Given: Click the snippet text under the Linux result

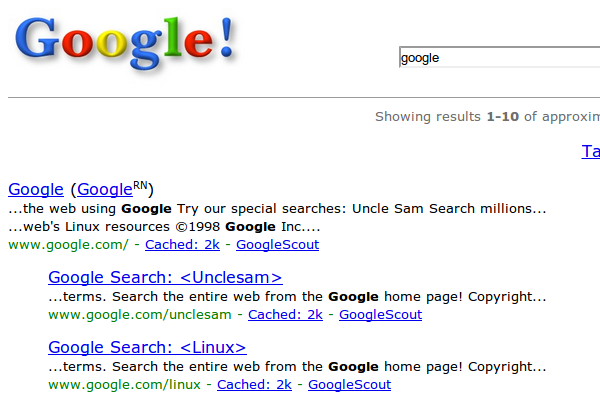Looking at the screenshot, I should click(297, 367).
